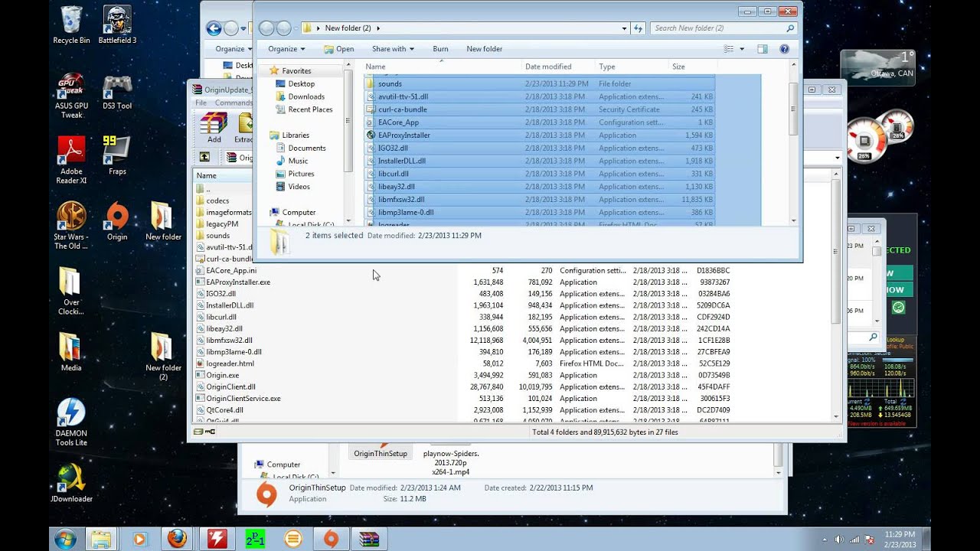Open change view dropdown arrow

point(742,49)
